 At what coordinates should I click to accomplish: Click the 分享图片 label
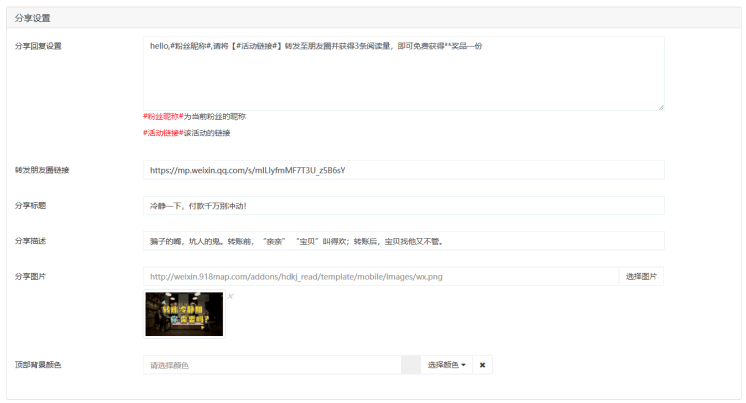point(30,276)
